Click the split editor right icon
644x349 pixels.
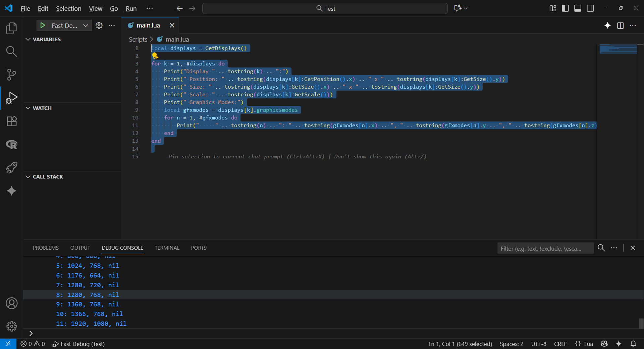620,26
